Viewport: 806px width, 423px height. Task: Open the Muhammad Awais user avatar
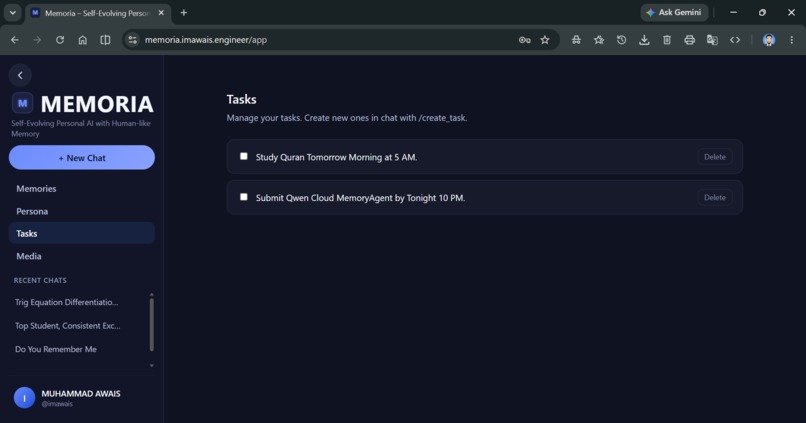pyautogui.click(x=24, y=397)
